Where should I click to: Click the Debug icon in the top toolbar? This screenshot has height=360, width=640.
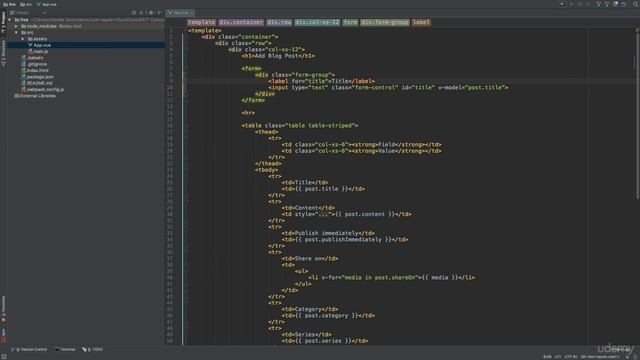[579, 4]
